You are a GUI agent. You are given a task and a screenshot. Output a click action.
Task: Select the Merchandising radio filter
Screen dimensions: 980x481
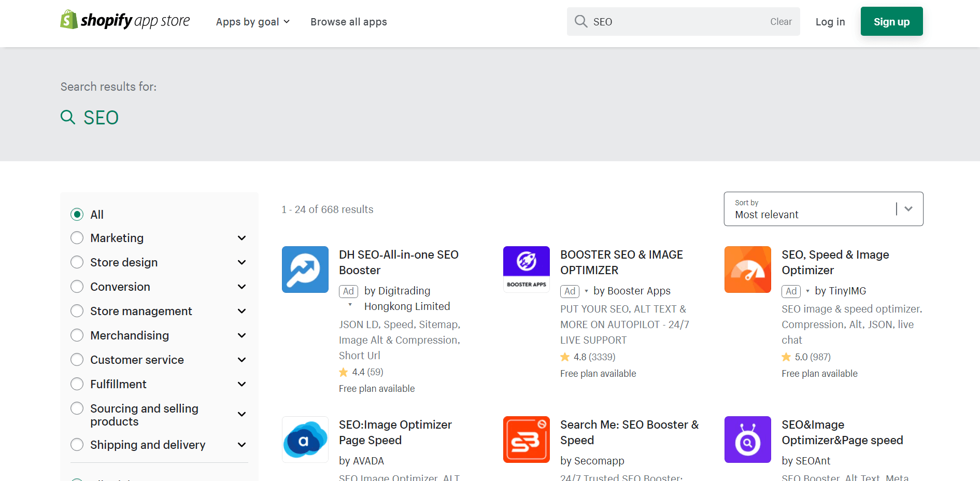77,335
